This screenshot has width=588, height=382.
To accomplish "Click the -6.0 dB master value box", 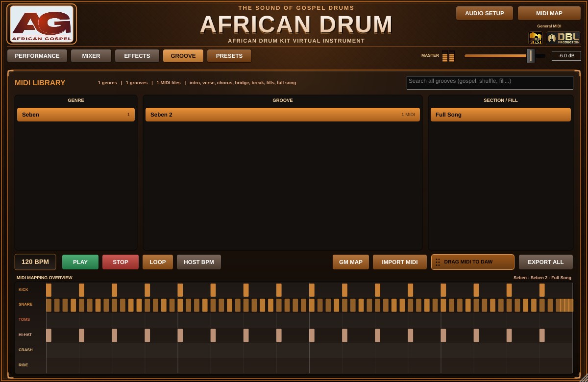I will point(566,56).
